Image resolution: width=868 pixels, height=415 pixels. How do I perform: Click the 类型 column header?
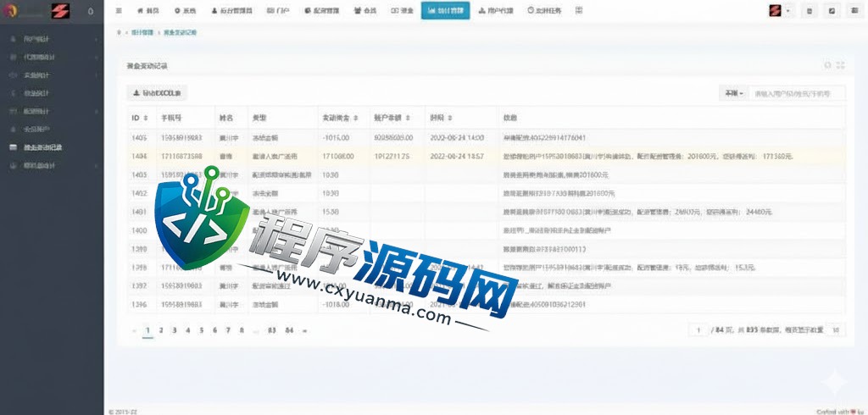tap(259, 118)
